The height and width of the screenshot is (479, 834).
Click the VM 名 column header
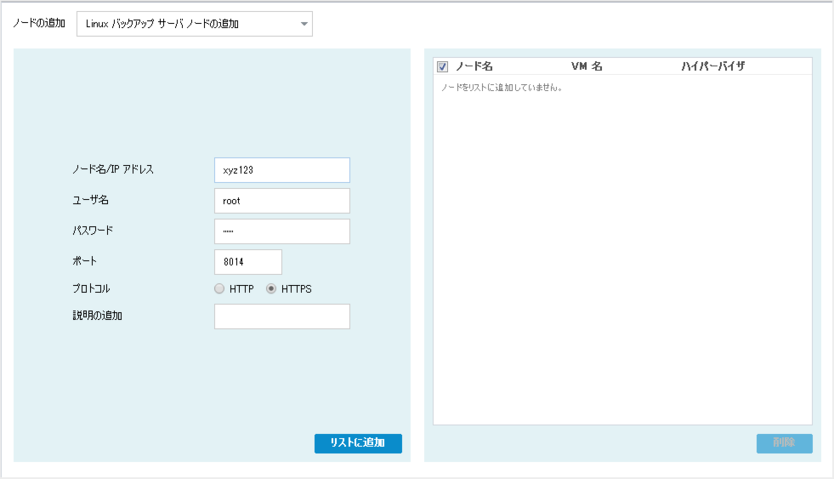click(x=587, y=66)
